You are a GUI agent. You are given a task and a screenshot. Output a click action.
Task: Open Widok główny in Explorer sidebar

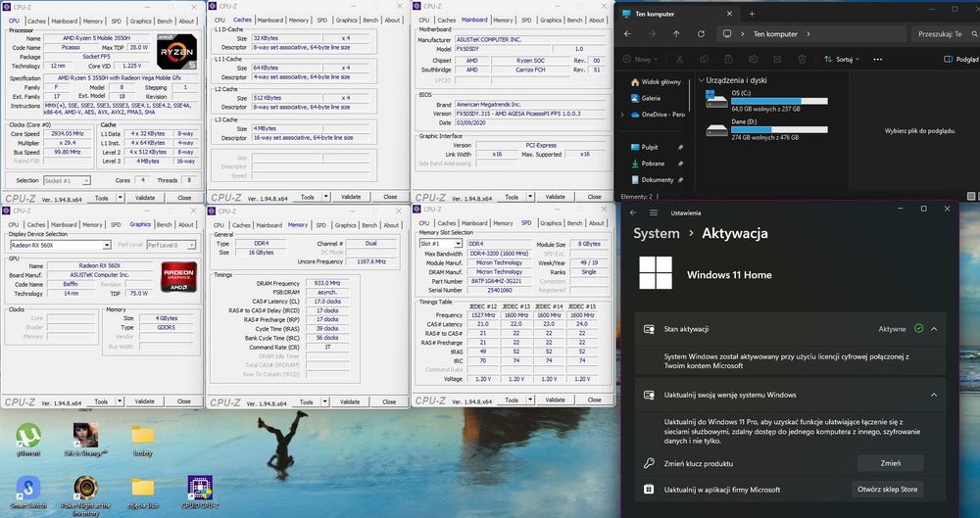coord(656,82)
